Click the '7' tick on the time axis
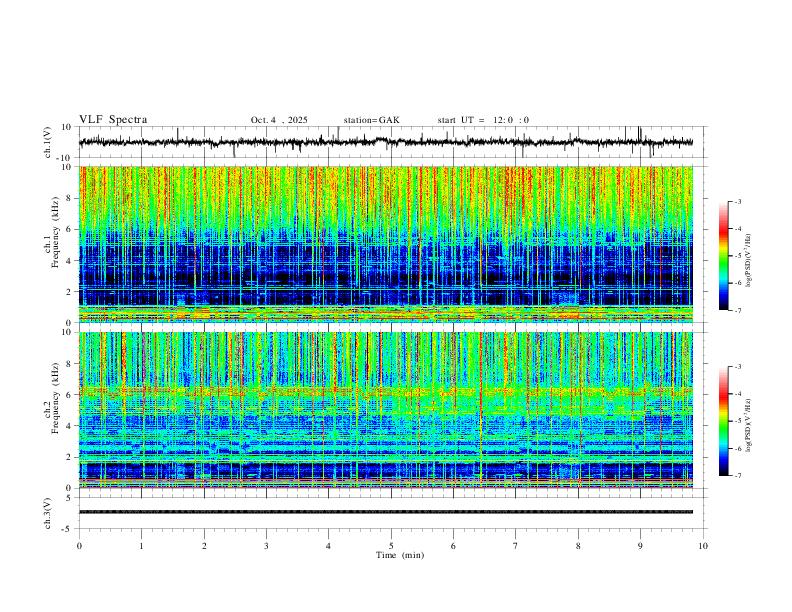Viewport: 792px width, 612px height. coord(516,546)
